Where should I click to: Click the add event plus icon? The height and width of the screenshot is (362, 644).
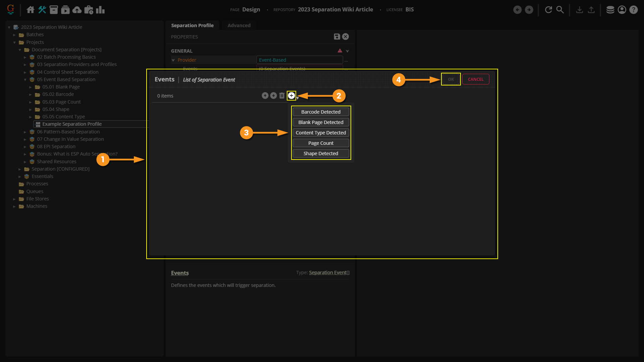291,96
